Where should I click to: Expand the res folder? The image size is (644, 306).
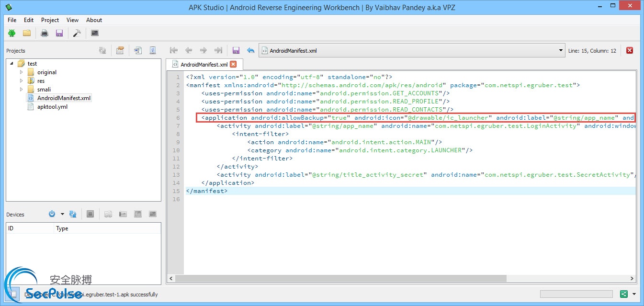tap(21, 81)
